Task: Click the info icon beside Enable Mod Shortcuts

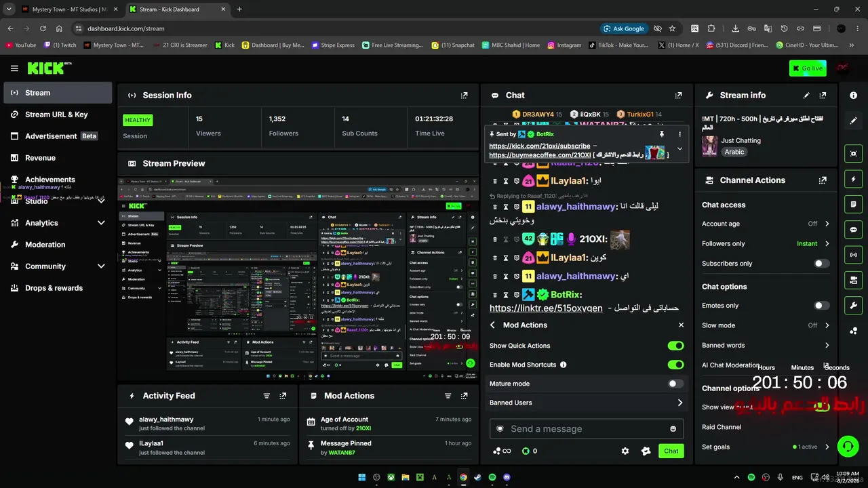Action: tap(563, 365)
